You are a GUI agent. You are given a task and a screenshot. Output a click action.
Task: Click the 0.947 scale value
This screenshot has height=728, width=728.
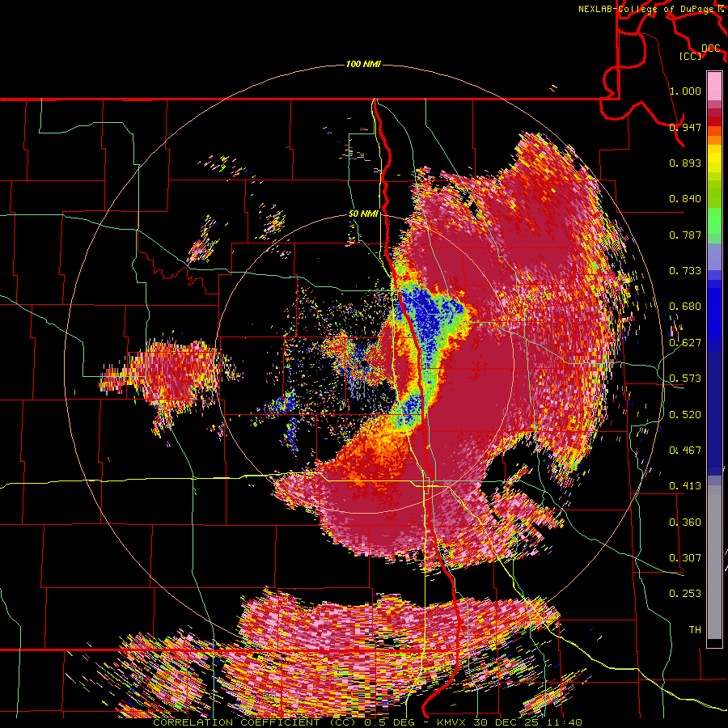pos(685,127)
